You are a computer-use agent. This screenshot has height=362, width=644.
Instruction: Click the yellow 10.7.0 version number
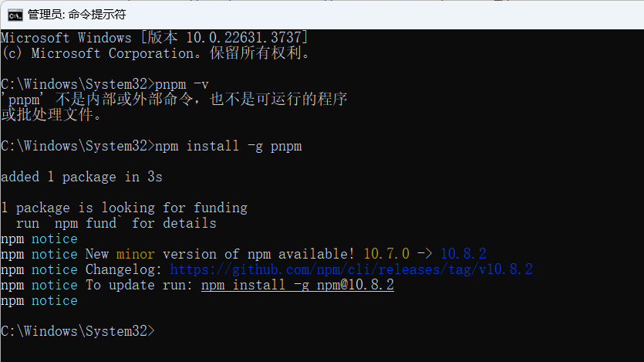(x=386, y=254)
